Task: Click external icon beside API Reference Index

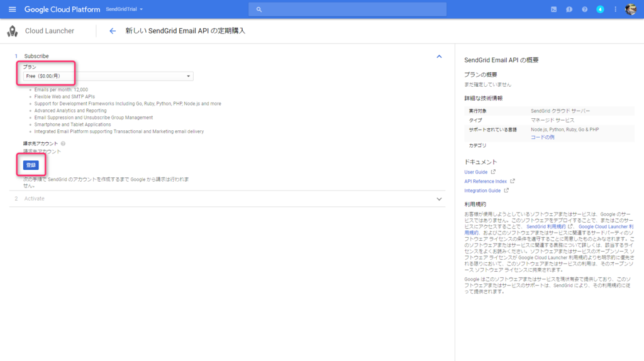Action: coord(512,181)
